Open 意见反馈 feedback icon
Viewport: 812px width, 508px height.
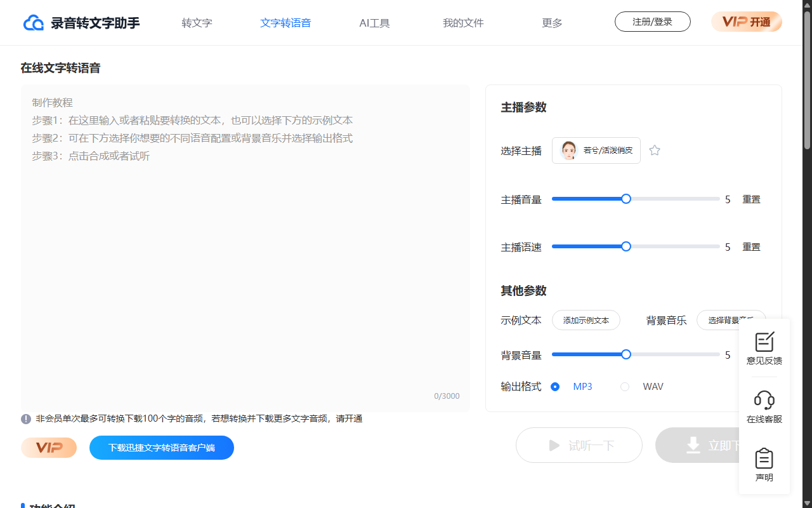tap(764, 342)
